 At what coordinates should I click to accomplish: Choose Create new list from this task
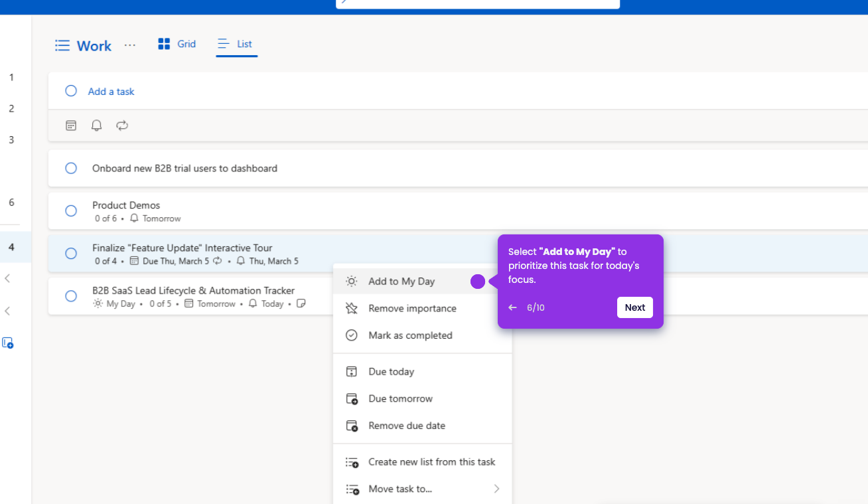pyautogui.click(x=422, y=462)
